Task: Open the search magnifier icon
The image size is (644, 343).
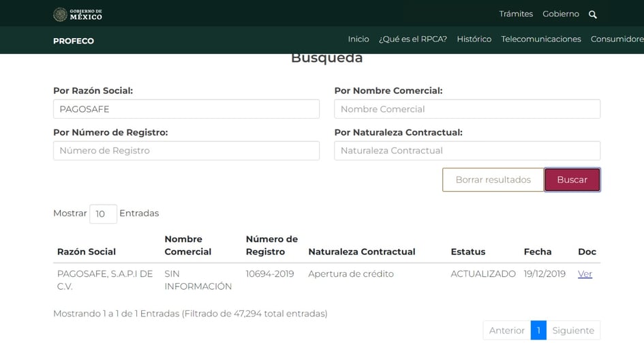Action: pyautogui.click(x=592, y=14)
